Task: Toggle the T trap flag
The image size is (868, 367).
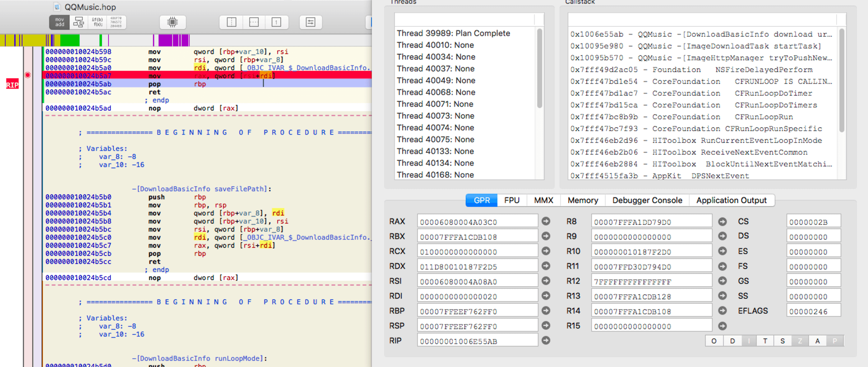Action: click(x=765, y=341)
